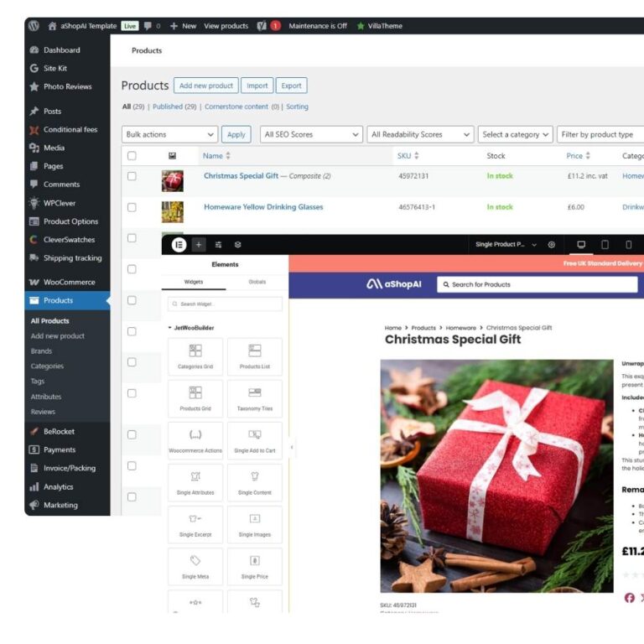Click Add new product submenu link
This screenshot has width=644, height=644.
pos(58,336)
